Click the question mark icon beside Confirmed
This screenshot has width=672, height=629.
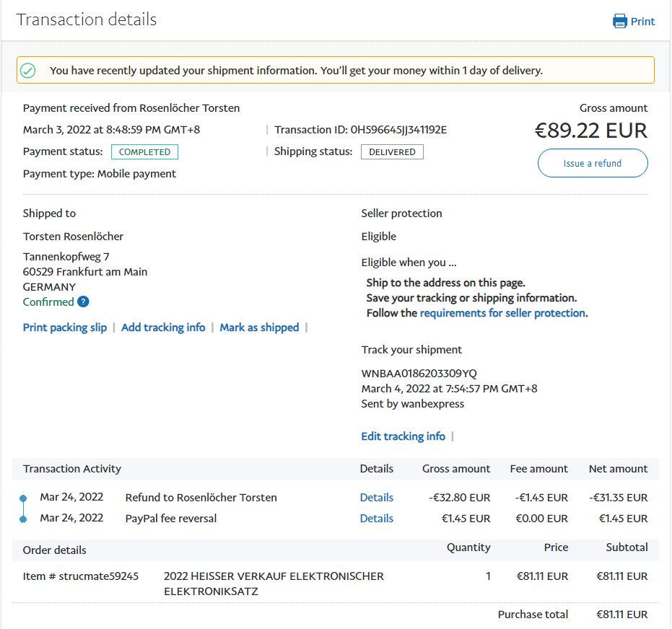(84, 302)
